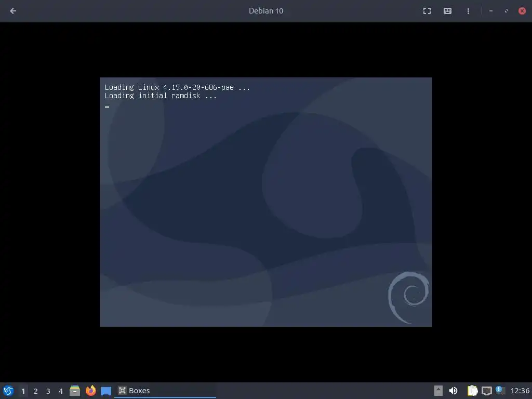Click the Debian 10 window title
532x399 pixels.
pyautogui.click(x=266, y=11)
